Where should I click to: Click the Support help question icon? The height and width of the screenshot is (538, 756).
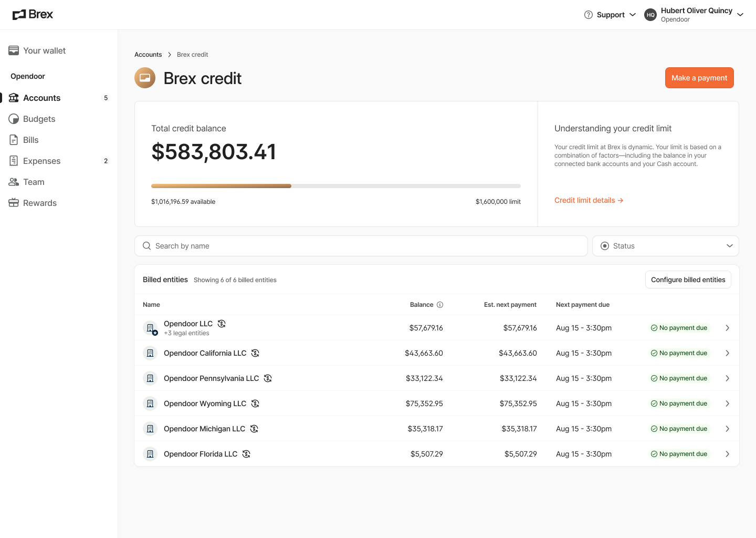(x=589, y=15)
